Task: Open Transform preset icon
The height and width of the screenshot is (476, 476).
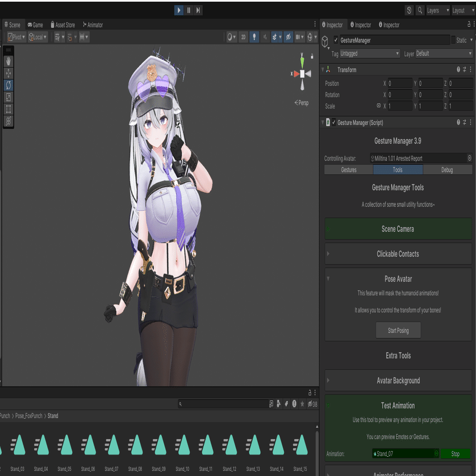Action: coord(465,69)
